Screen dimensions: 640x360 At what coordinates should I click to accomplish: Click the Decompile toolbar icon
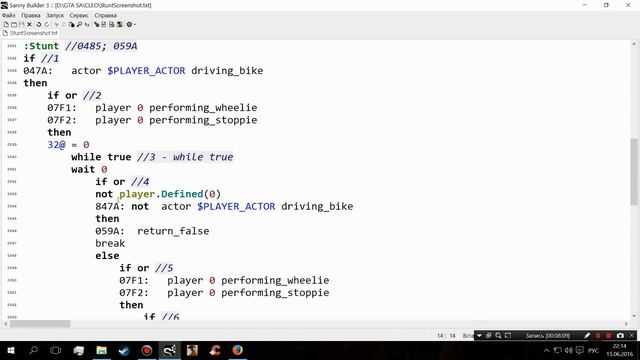point(111,24)
